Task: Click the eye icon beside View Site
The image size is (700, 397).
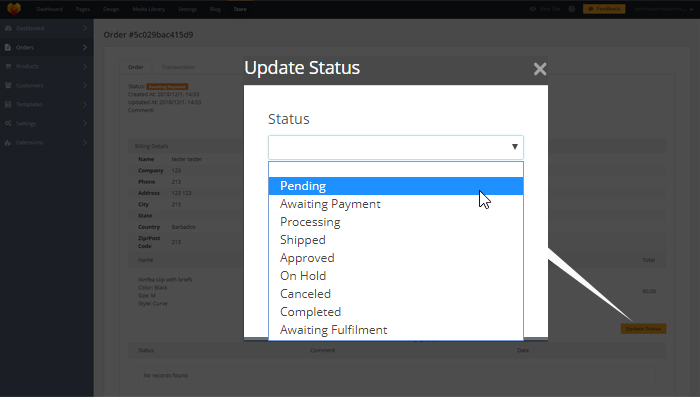Action: (533, 9)
